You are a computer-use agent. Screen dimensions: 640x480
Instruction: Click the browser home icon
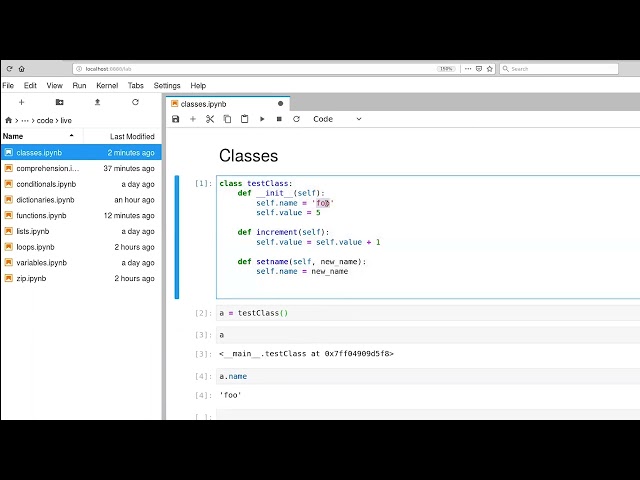click(22, 69)
